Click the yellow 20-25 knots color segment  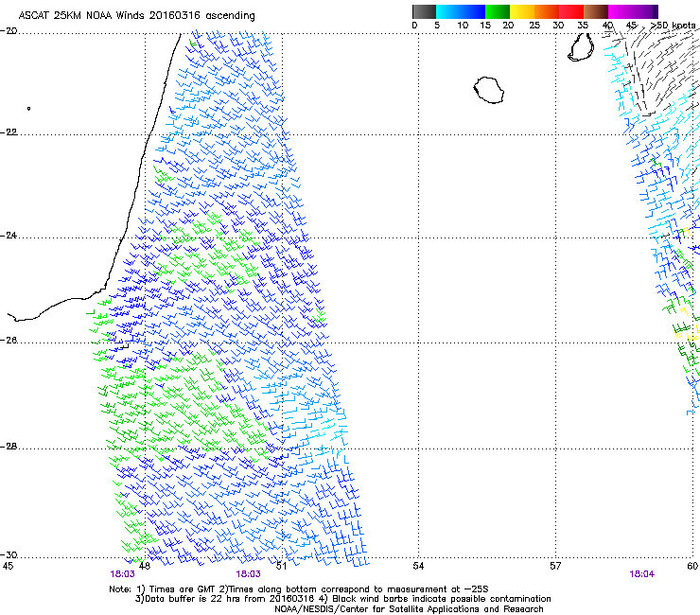(522, 11)
